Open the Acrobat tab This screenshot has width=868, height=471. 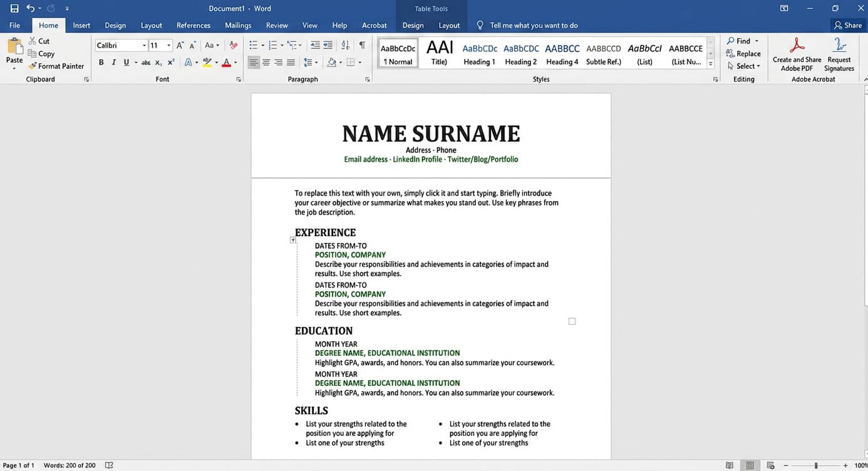[x=375, y=25]
